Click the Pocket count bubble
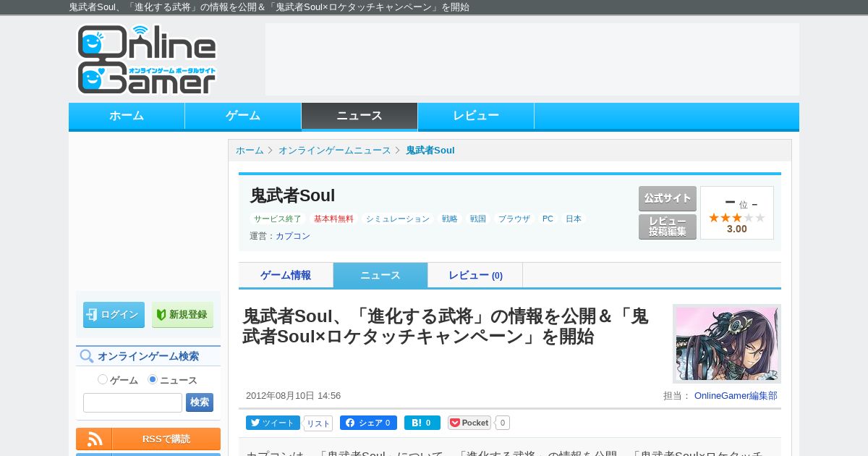This screenshot has height=456, width=868. click(x=503, y=423)
